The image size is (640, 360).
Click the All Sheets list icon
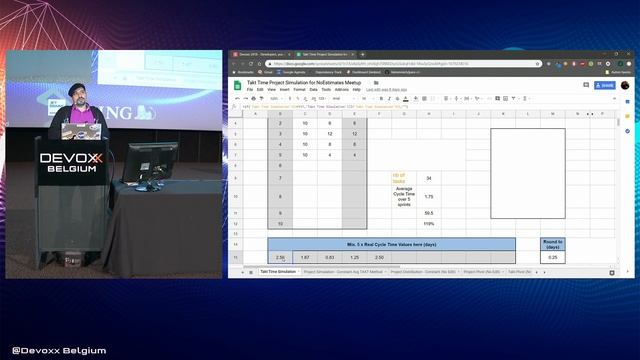point(251,272)
